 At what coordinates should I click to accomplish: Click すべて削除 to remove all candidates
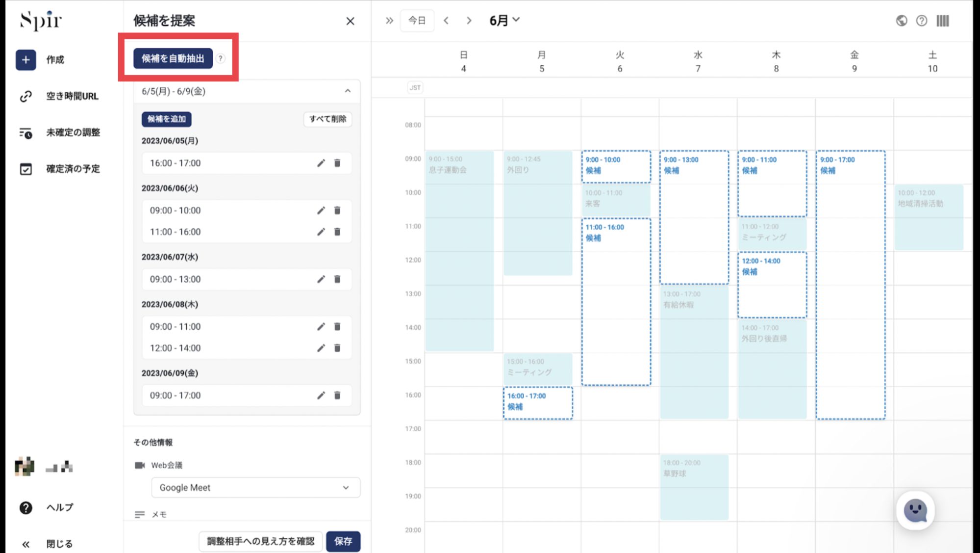coord(327,119)
